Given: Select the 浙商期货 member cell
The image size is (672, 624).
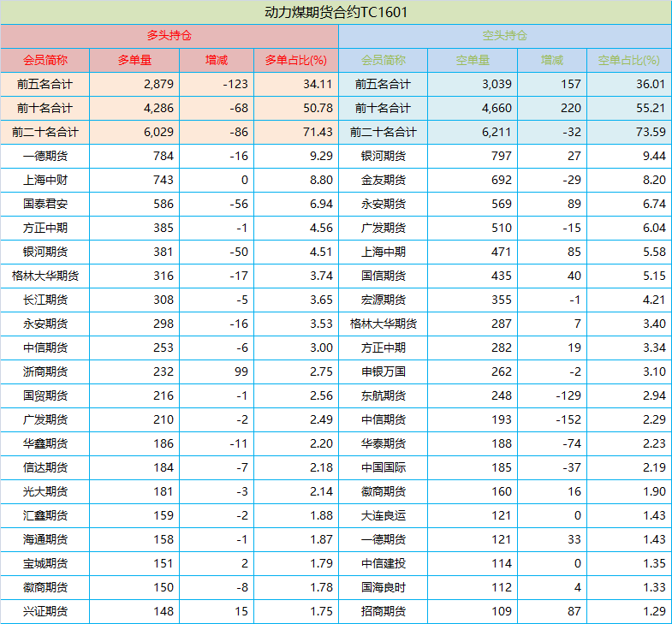Looking at the screenshot, I should pyautogui.click(x=45, y=372).
